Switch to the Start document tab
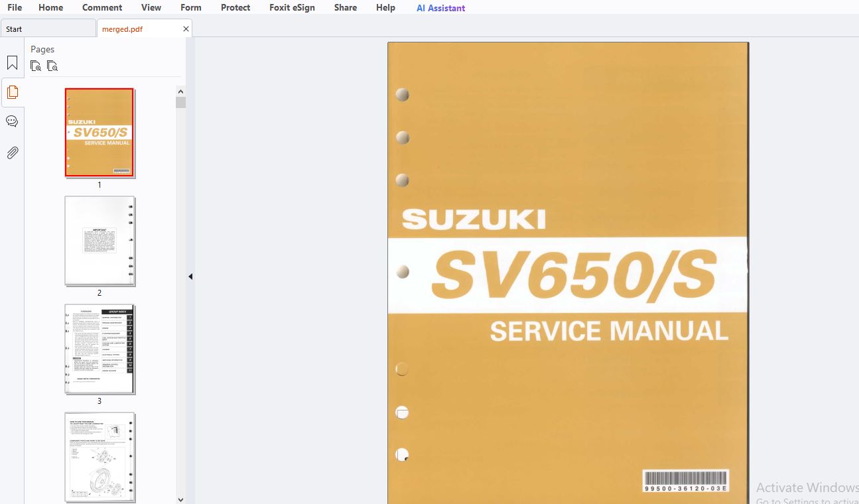The width and height of the screenshot is (859, 504). point(48,29)
